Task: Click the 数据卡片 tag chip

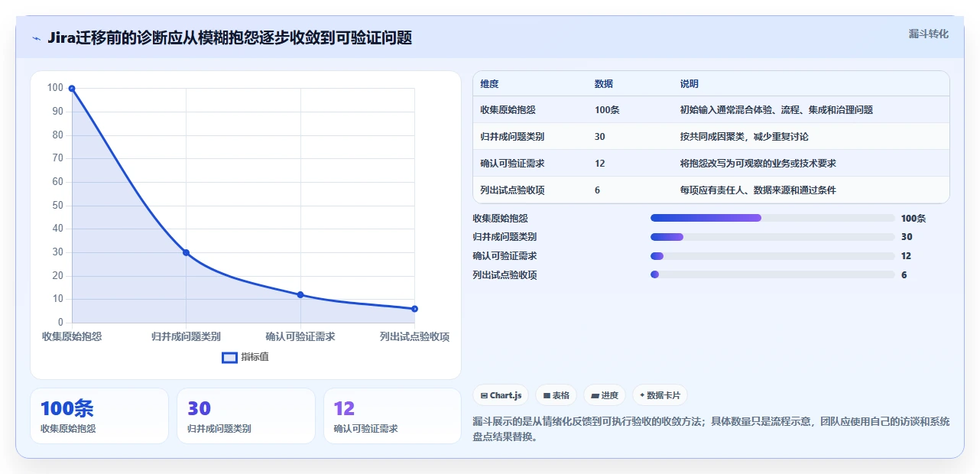Action: [x=659, y=395]
